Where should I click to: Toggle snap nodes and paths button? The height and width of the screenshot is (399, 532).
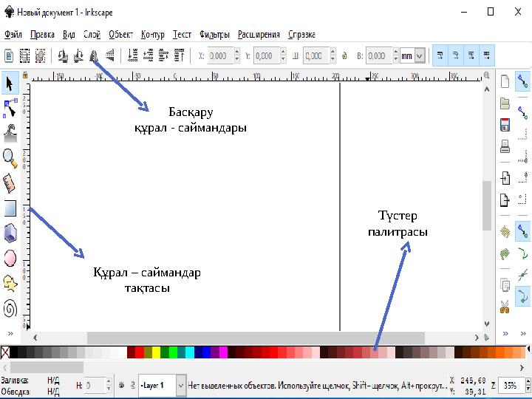click(x=523, y=231)
